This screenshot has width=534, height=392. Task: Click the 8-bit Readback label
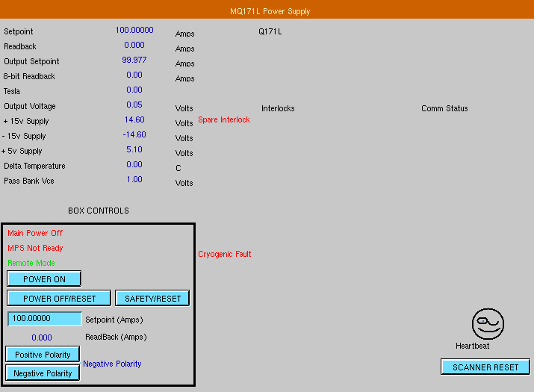(x=29, y=76)
